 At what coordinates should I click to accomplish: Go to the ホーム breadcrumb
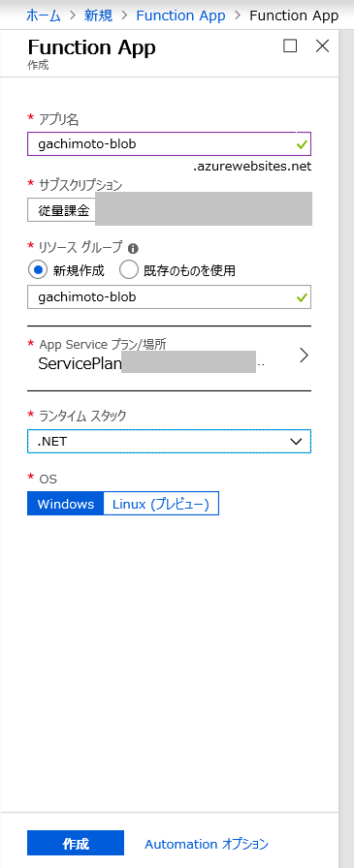pyautogui.click(x=44, y=15)
